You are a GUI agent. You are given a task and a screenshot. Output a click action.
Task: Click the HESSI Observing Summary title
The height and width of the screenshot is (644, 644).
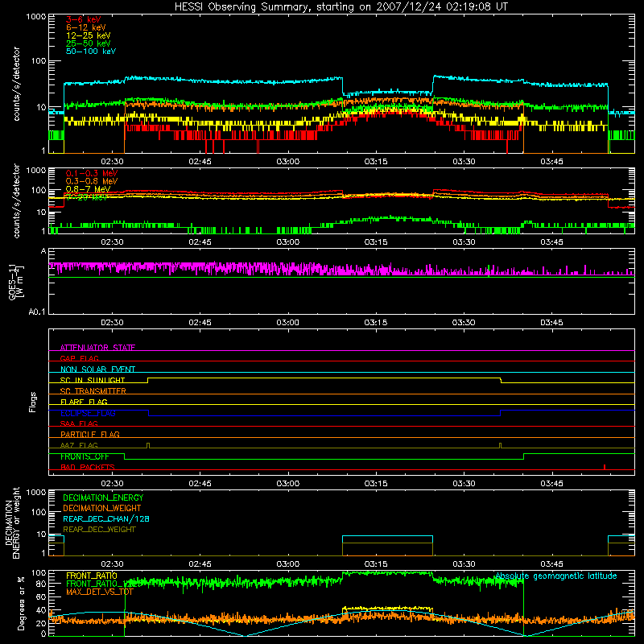(x=341, y=7)
